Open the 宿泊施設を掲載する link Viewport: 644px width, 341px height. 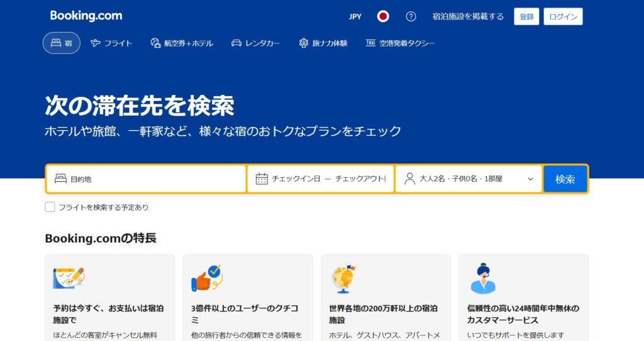(468, 16)
